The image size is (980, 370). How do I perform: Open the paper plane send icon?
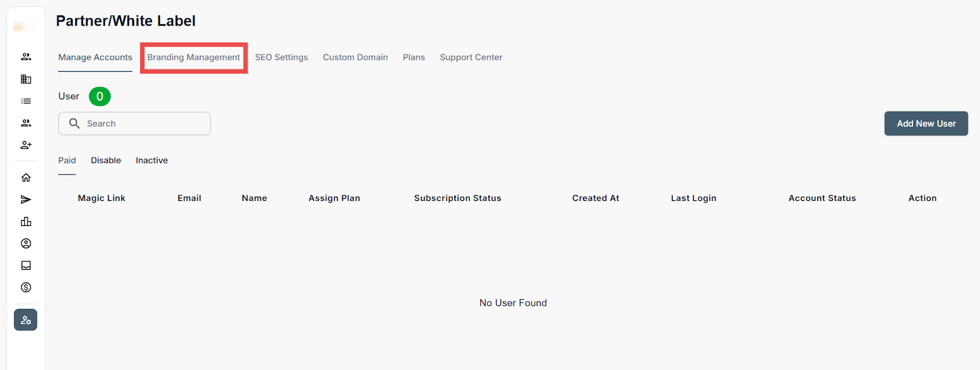pos(26,200)
